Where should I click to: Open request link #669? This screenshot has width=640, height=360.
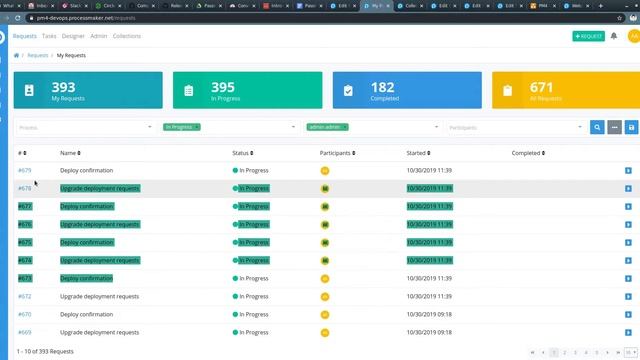point(24,332)
